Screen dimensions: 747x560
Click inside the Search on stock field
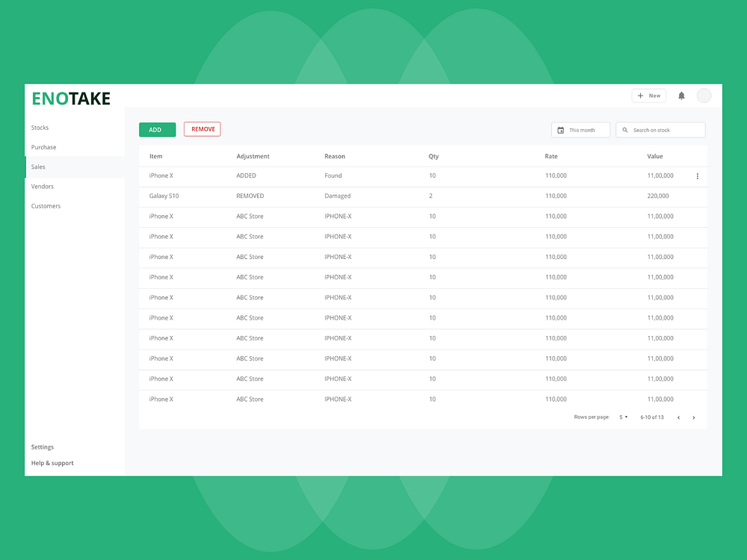pyautogui.click(x=665, y=130)
